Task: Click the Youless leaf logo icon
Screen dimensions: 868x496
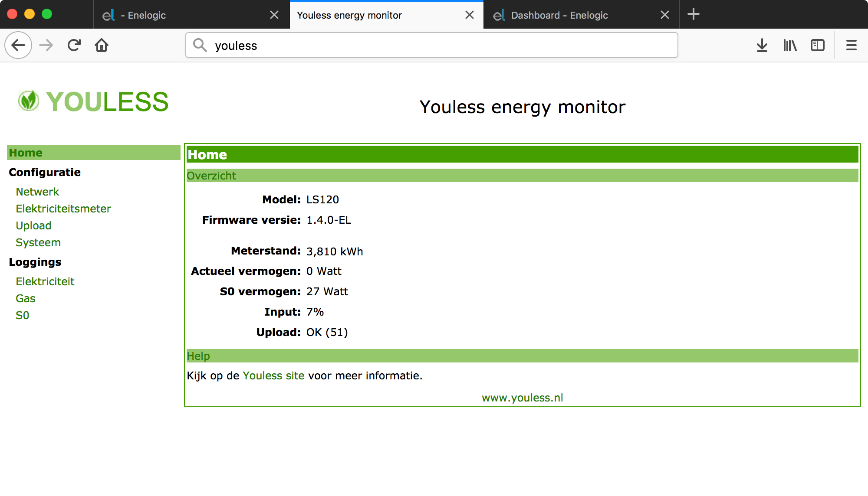Action: pyautogui.click(x=29, y=101)
